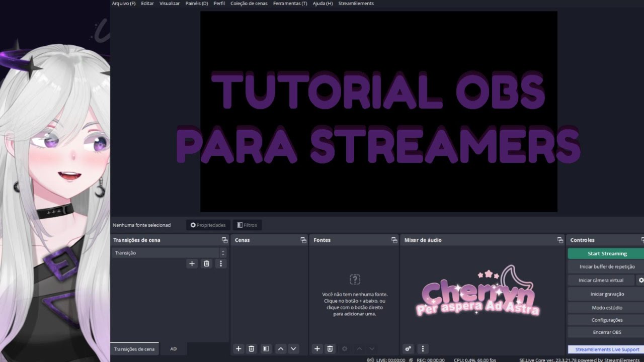Delete the selected scene using the trash icon
Screen dimensions: 644x362
[x=251, y=348]
